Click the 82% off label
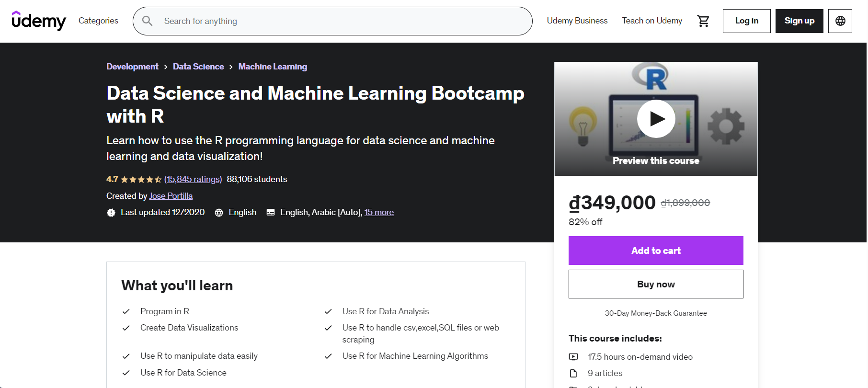 [x=585, y=222]
